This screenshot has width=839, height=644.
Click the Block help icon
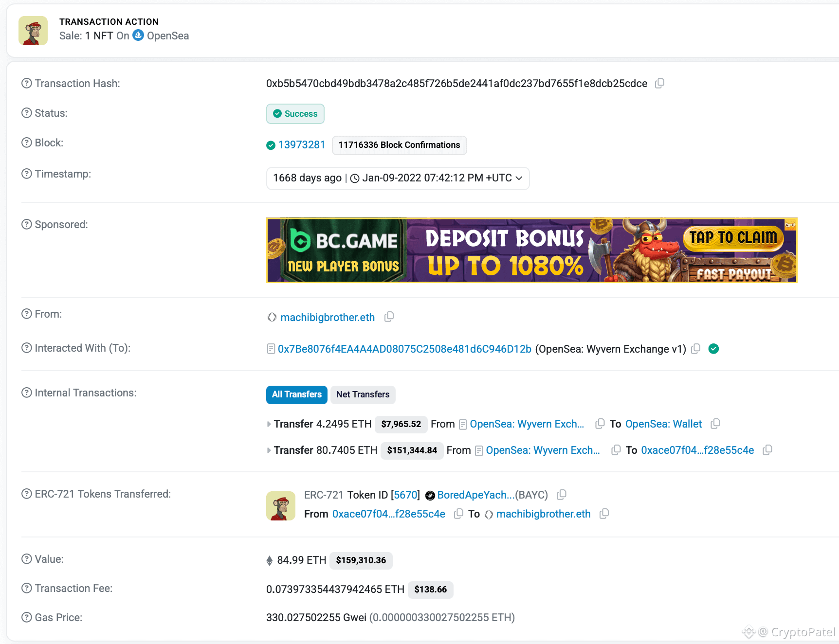(x=27, y=143)
